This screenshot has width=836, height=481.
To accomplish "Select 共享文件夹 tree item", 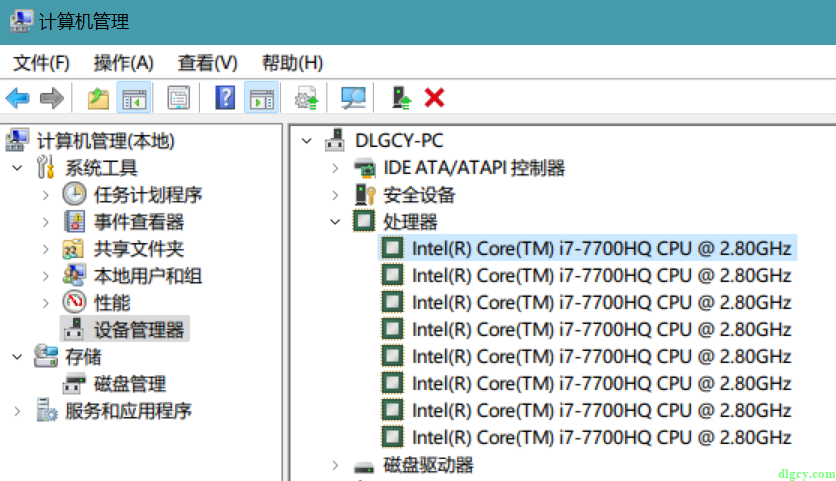I will pyautogui.click(x=139, y=249).
